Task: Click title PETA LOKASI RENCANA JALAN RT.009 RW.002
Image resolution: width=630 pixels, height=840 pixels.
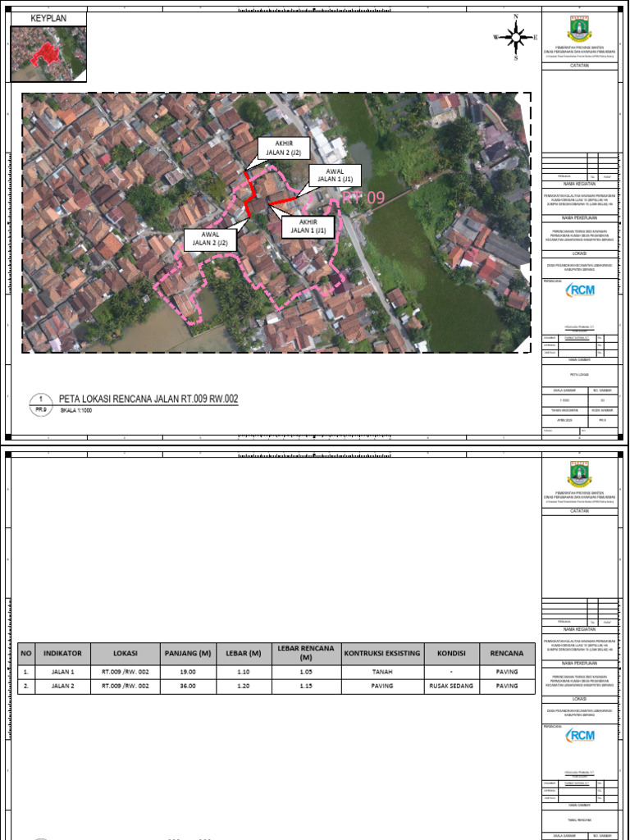Action: tap(148, 399)
